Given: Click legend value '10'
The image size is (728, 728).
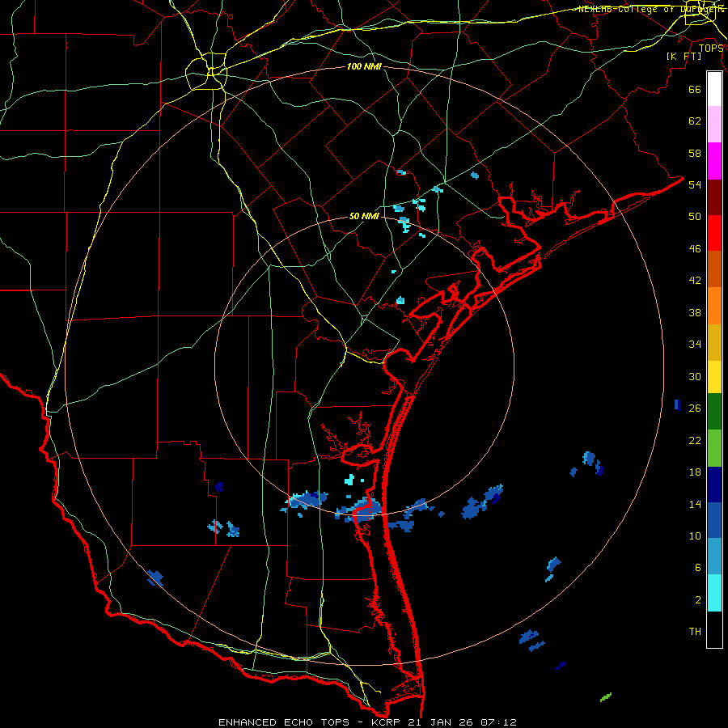Looking at the screenshot, I should point(695,535).
